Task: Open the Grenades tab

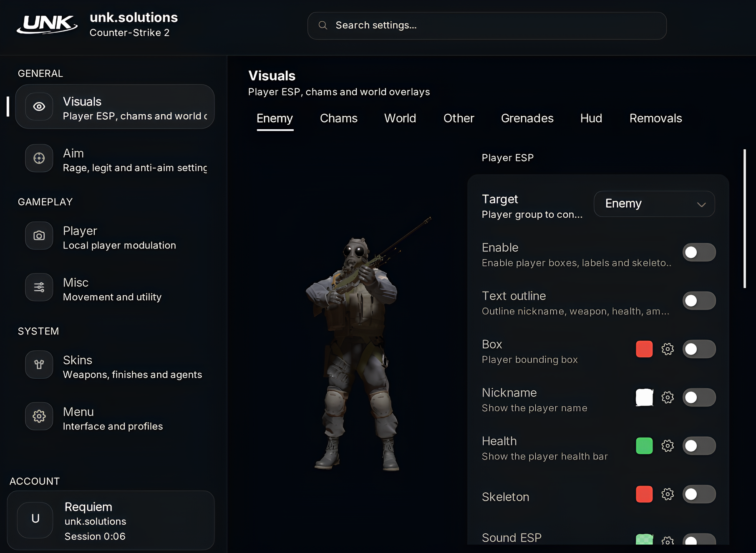Action: pyautogui.click(x=527, y=118)
